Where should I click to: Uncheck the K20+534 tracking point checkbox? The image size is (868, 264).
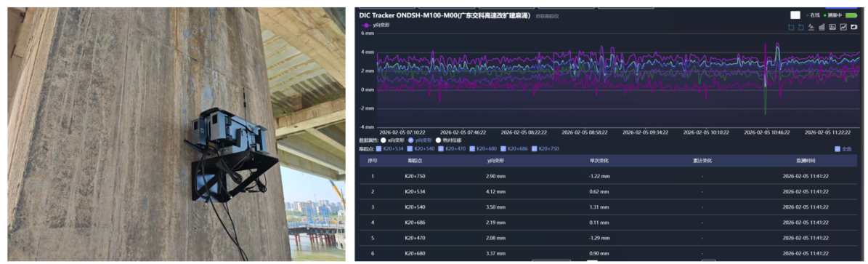tap(378, 148)
